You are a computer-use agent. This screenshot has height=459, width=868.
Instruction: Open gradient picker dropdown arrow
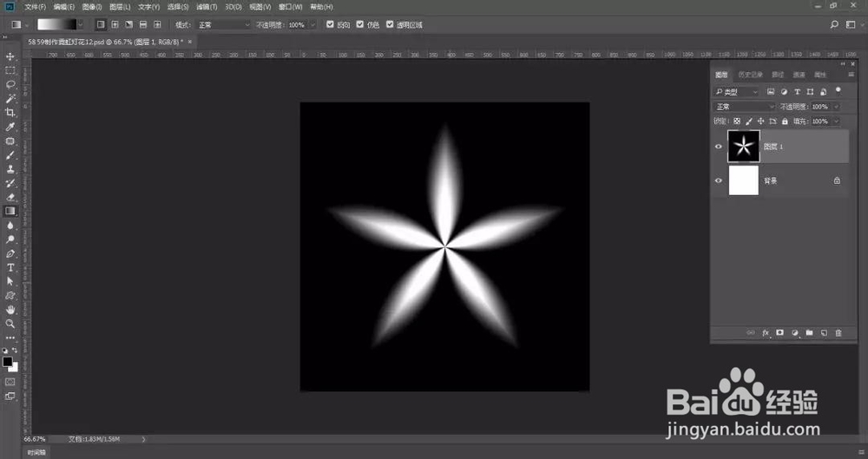pyautogui.click(x=81, y=24)
